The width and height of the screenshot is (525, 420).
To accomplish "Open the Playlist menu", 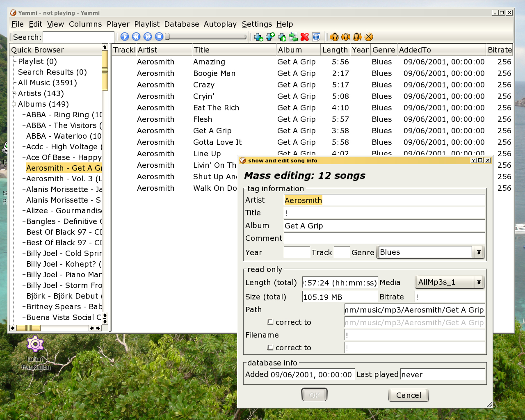I will [147, 24].
